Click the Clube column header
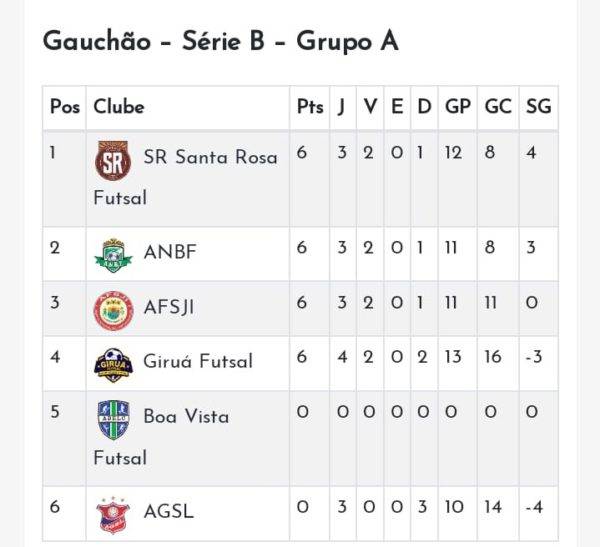Viewport: 600px width, 547px height. [119, 107]
